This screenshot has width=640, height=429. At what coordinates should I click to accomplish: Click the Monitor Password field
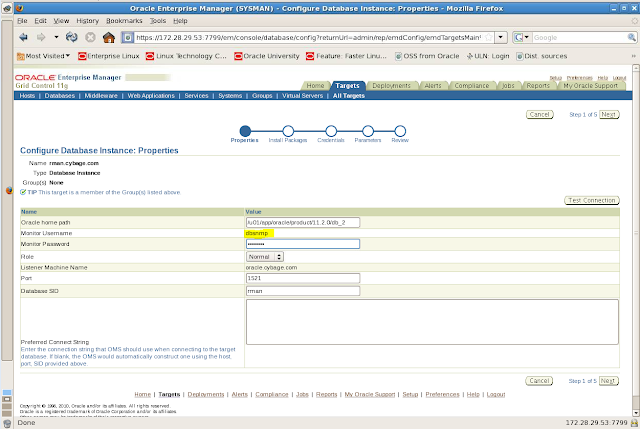[x=303, y=244]
